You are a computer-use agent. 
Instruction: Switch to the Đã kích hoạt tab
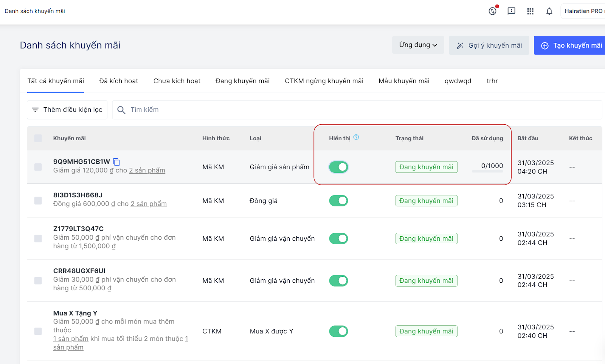(118, 81)
